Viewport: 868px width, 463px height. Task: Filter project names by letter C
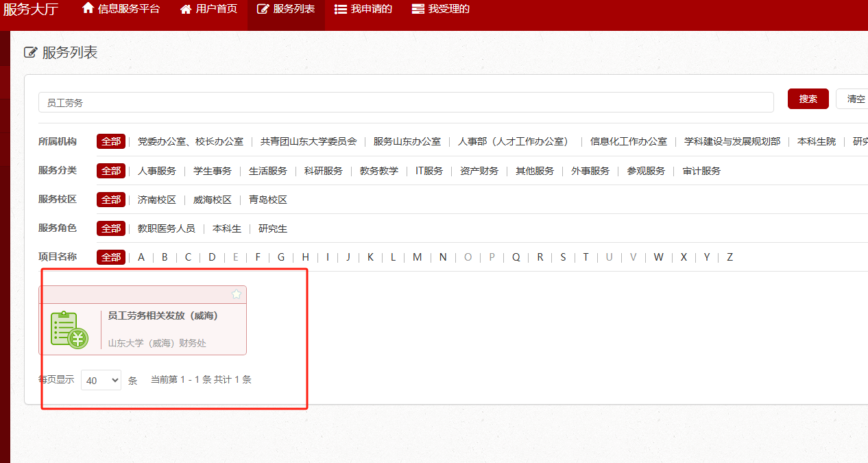pyautogui.click(x=188, y=257)
